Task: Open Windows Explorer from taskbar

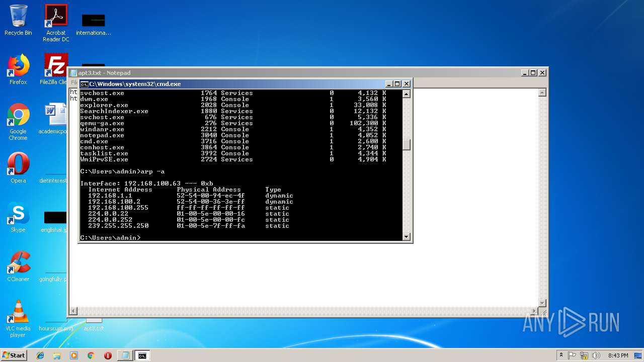Action: [57, 355]
